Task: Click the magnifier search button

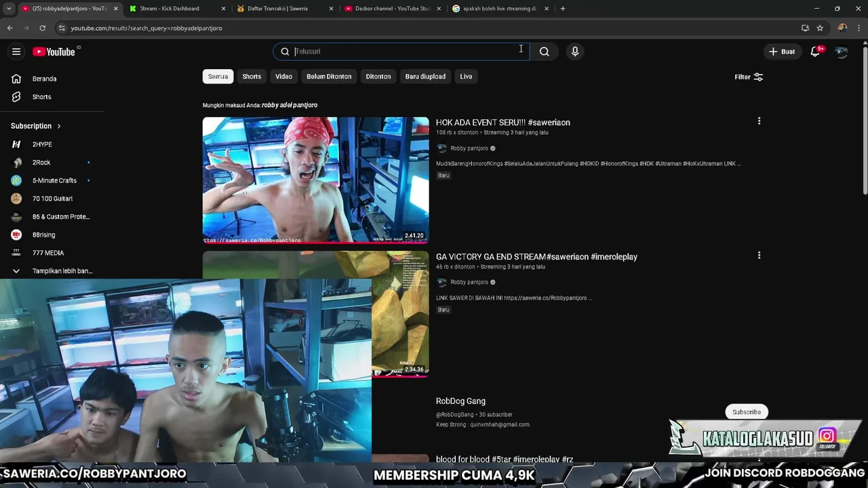Action: tap(544, 52)
